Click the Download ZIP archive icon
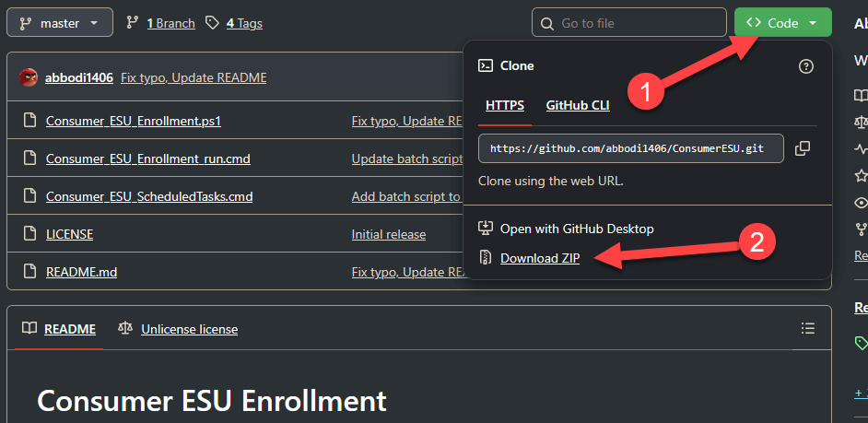The image size is (868, 423). pyautogui.click(x=485, y=258)
